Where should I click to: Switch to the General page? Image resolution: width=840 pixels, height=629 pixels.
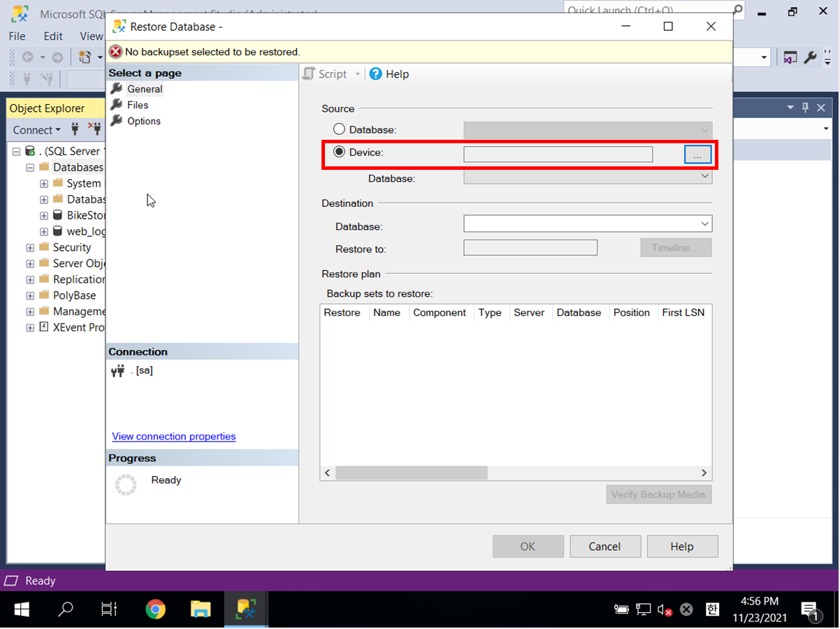[x=145, y=89]
